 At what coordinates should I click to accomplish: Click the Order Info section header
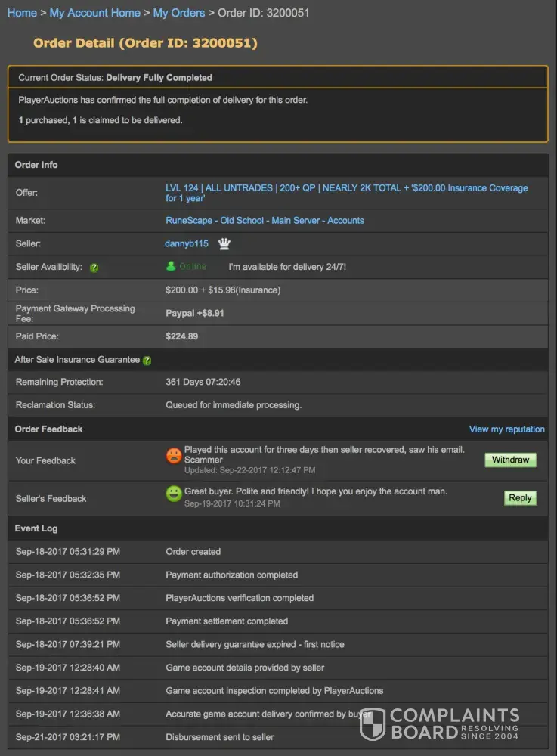(x=36, y=165)
